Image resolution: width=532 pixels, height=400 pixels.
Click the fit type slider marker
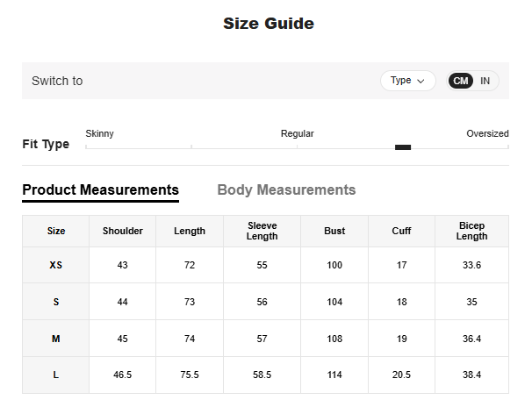(403, 147)
